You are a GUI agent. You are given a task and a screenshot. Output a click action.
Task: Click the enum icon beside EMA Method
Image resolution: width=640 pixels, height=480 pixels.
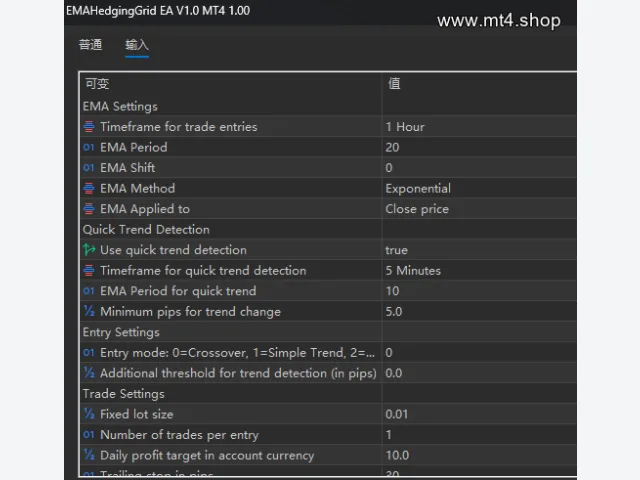tap(89, 188)
